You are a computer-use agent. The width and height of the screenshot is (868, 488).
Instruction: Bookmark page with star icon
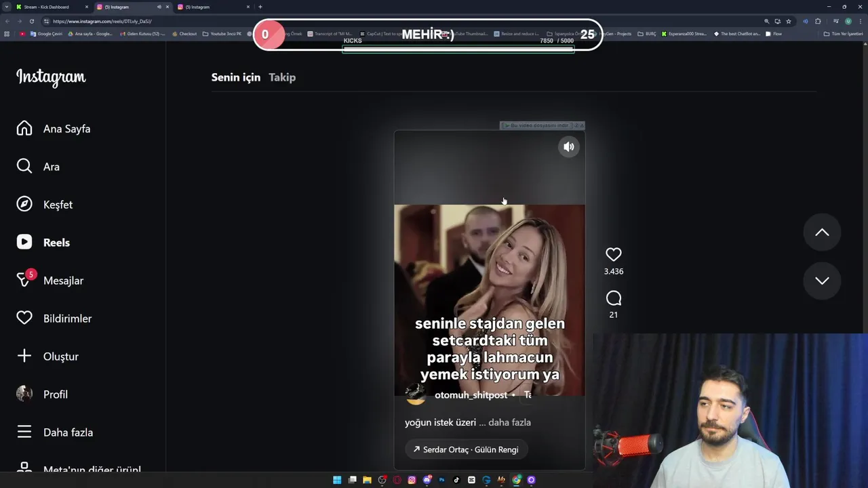click(x=789, y=21)
